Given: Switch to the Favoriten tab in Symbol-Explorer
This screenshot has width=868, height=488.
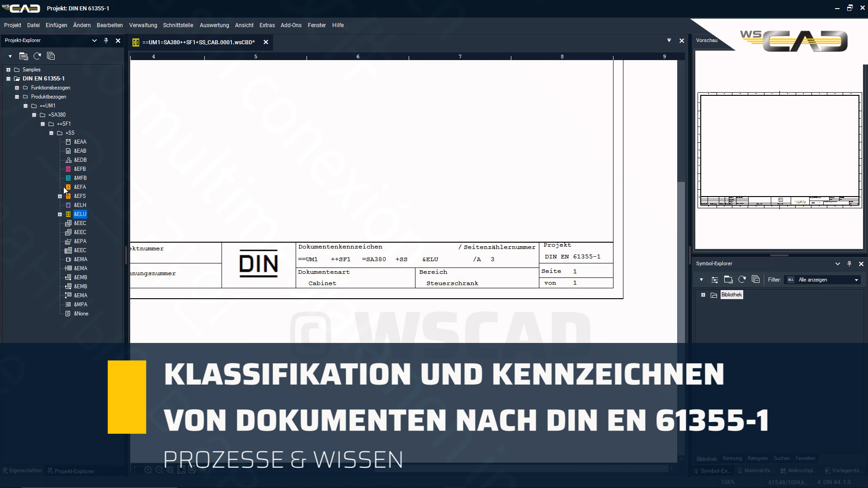Looking at the screenshot, I should 805,458.
